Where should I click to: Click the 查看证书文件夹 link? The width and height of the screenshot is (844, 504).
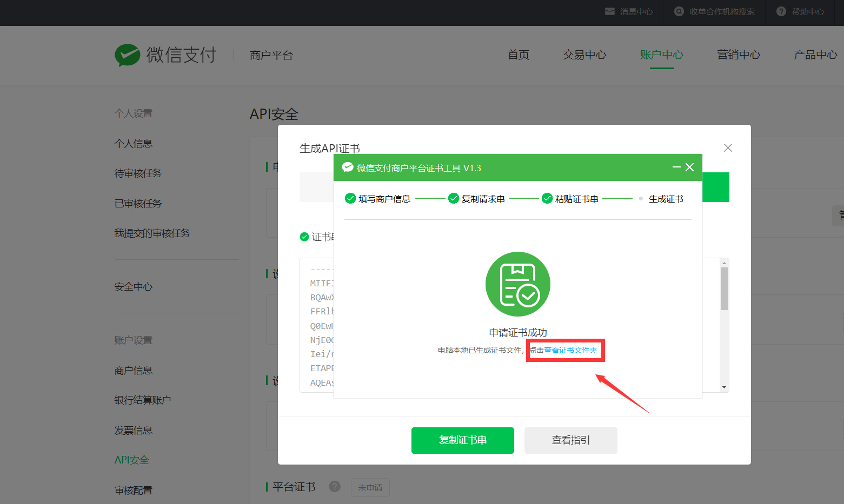(570, 350)
